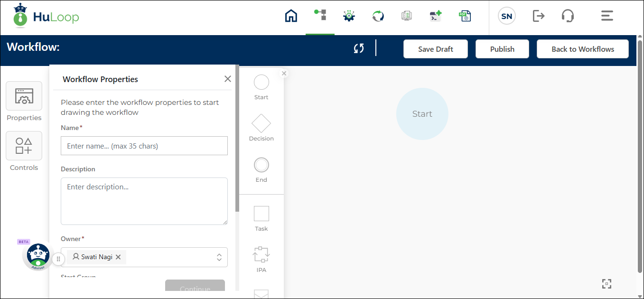Open the PDF settings icon

464,16
